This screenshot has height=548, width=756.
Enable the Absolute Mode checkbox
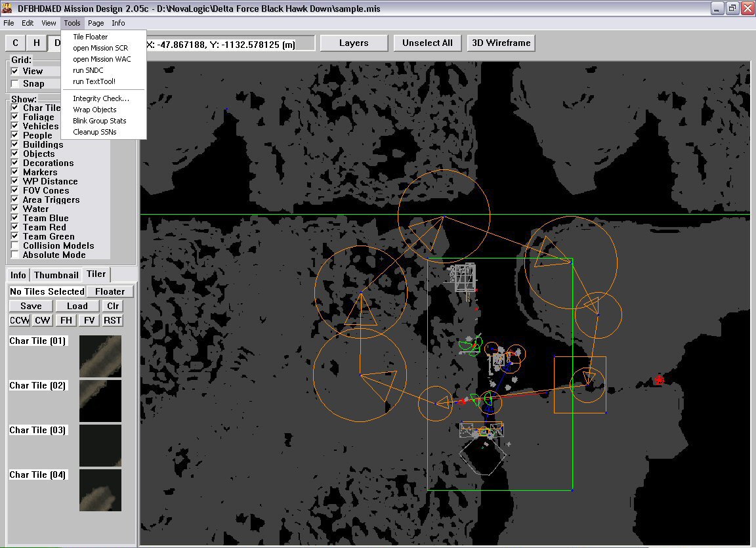coord(15,255)
